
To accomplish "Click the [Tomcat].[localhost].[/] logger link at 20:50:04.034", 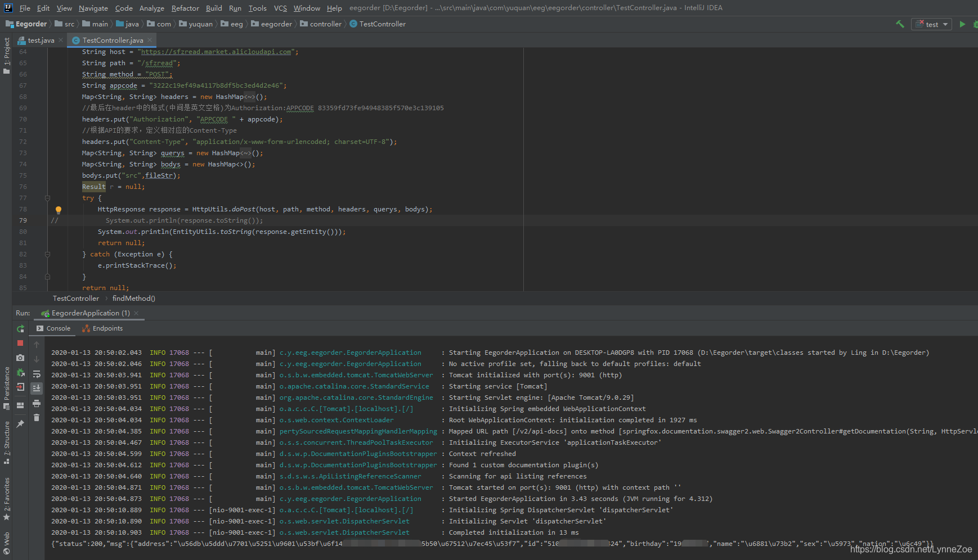I will pyautogui.click(x=346, y=409).
